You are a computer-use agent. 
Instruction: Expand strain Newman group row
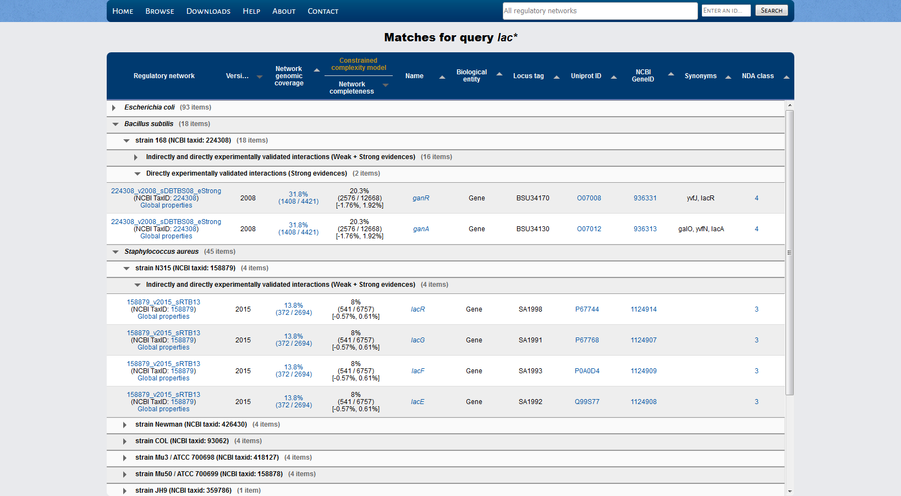coord(125,425)
